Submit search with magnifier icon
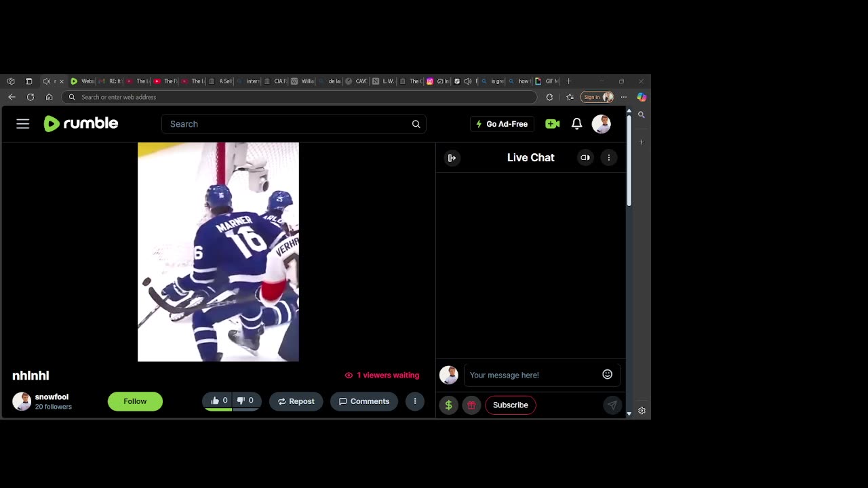Image resolution: width=868 pixels, height=488 pixels. [x=416, y=124]
